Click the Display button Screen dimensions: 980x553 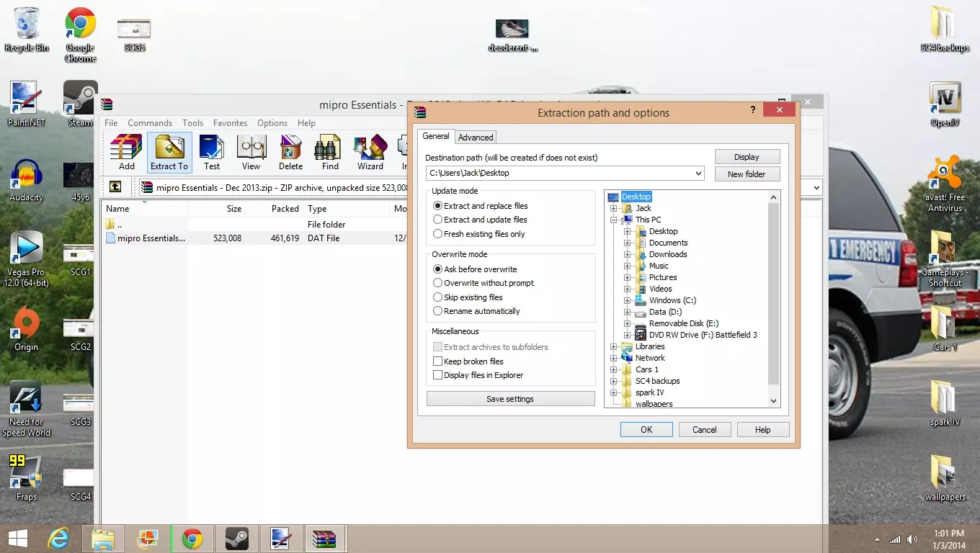click(747, 157)
